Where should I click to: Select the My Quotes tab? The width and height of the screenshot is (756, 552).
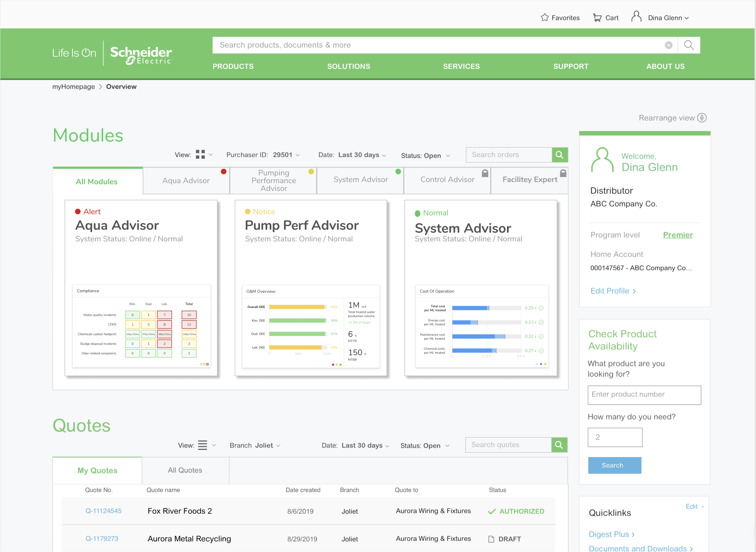point(97,470)
